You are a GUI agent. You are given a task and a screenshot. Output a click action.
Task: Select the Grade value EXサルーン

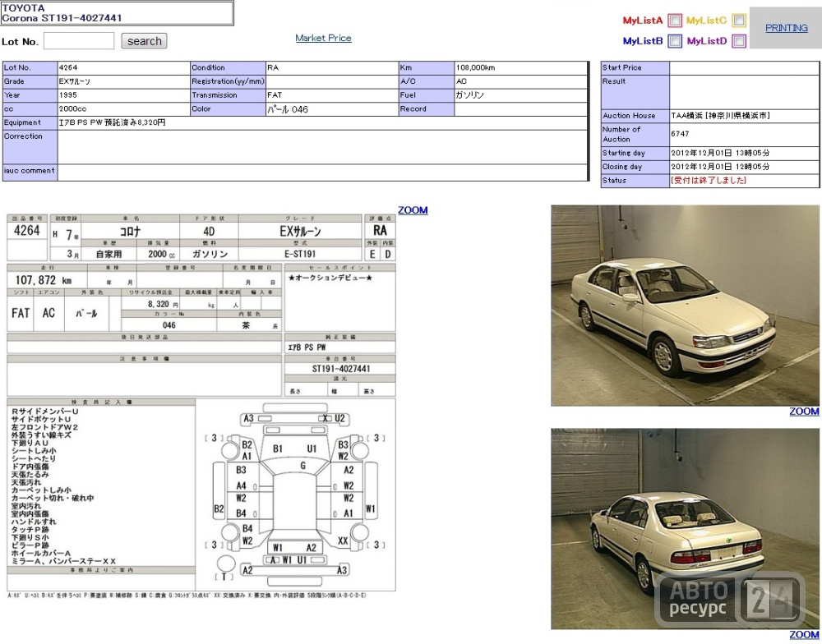click(x=75, y=81)
